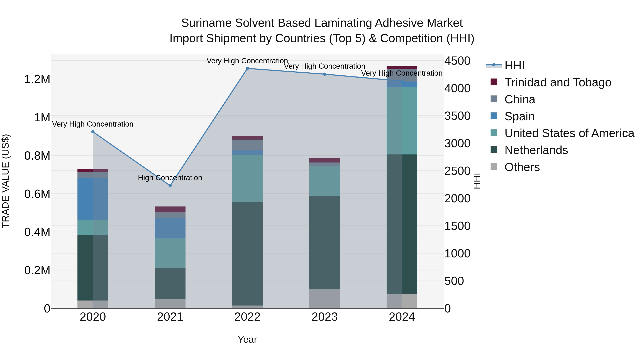
Task: Click the 'Year' x-axis title
Action: (247, 339)
